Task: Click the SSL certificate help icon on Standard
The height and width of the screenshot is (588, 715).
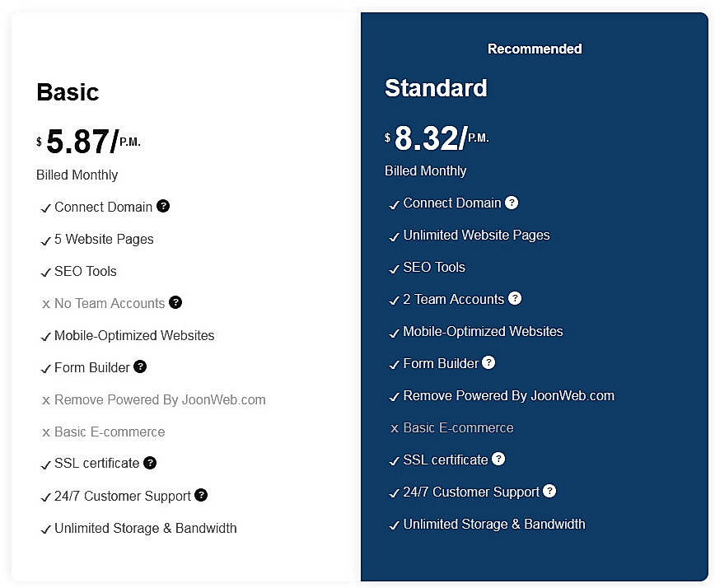Action: [498, 460]
